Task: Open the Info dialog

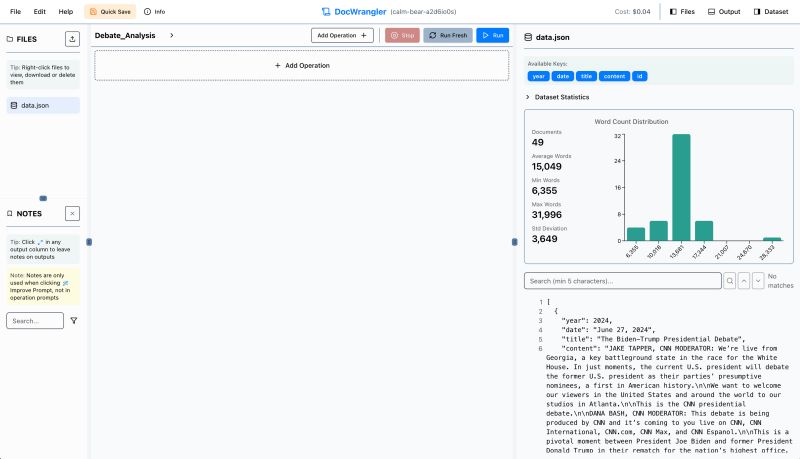Action: [x=155, y=11]
